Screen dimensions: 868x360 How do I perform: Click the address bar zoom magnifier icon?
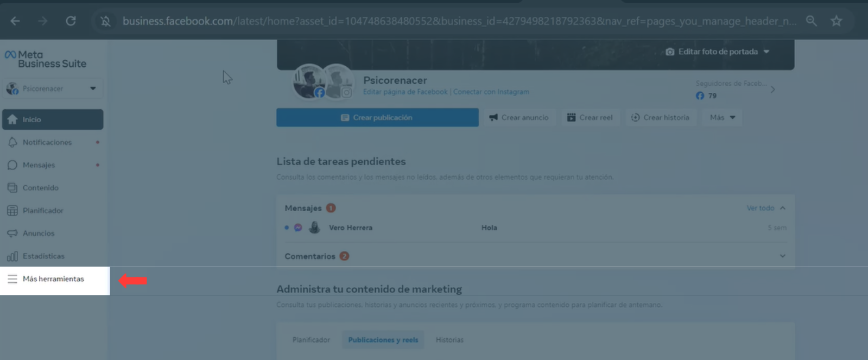pyautogui.click(x=811, y=21)
